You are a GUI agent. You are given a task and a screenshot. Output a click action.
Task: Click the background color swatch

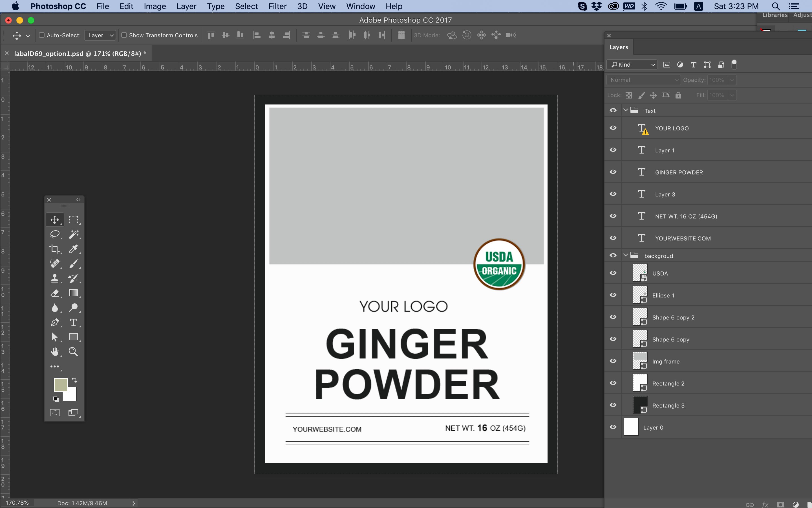[x=72, y=397]
